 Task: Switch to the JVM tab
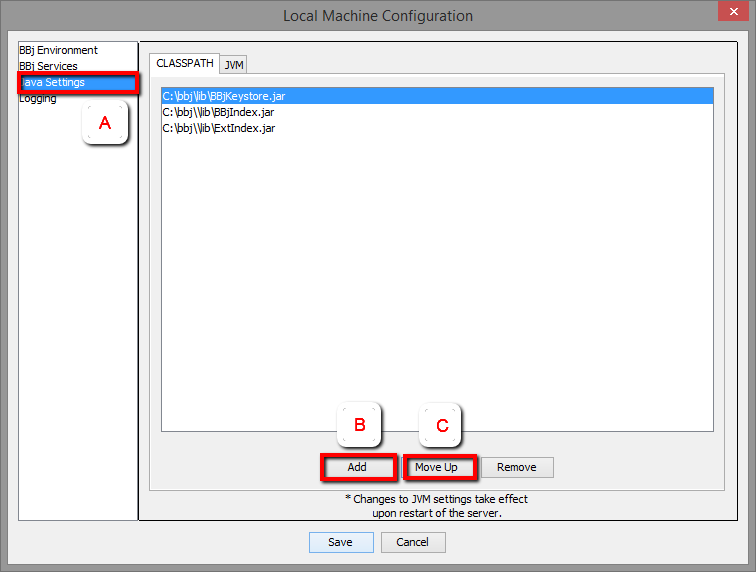click(234, 64)
